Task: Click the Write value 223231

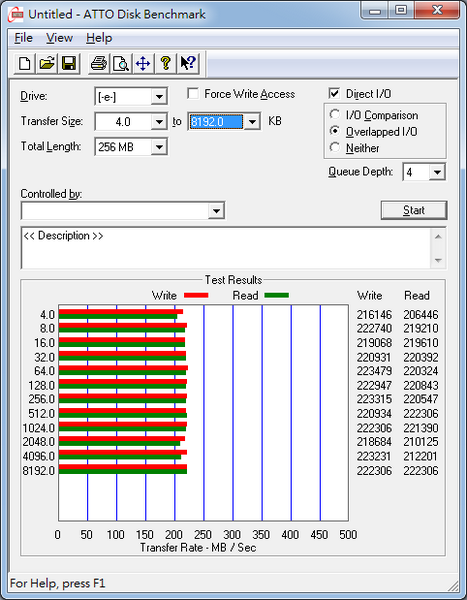Action: pos(374,456)
